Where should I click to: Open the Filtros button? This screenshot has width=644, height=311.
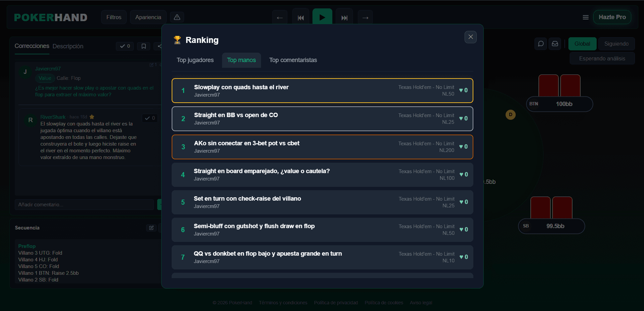click(114, 17)
